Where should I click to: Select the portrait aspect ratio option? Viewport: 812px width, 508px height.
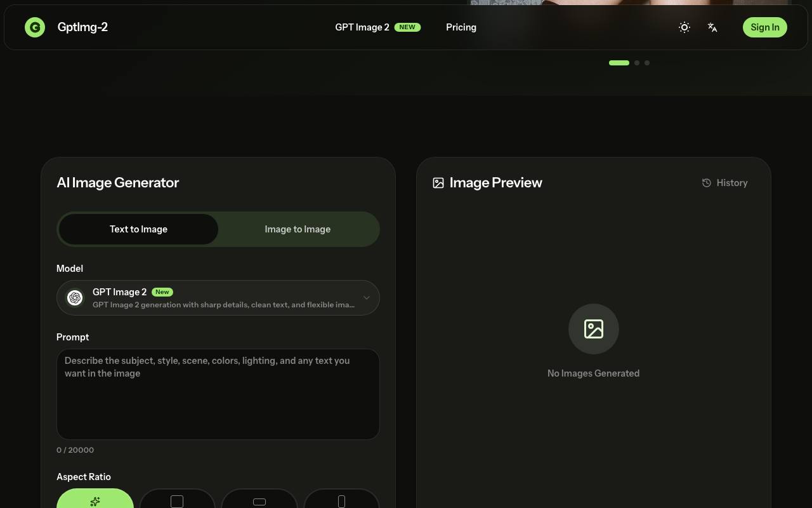coord(341,500)
